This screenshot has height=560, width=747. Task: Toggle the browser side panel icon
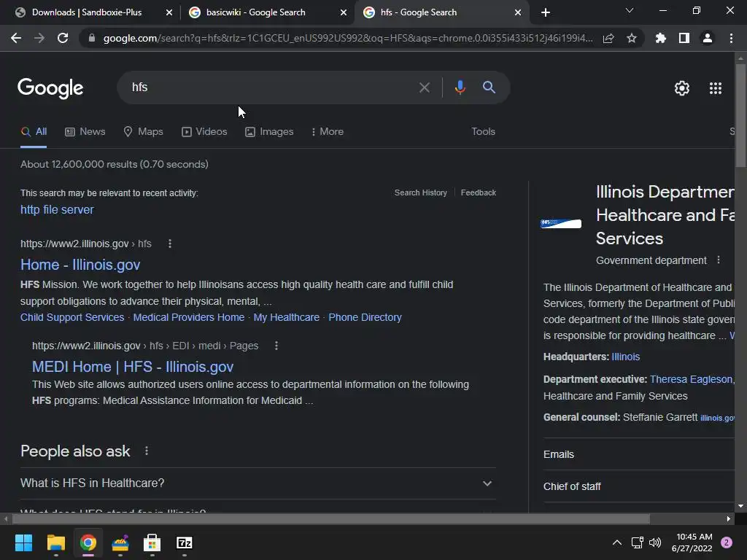click(684, 38)
